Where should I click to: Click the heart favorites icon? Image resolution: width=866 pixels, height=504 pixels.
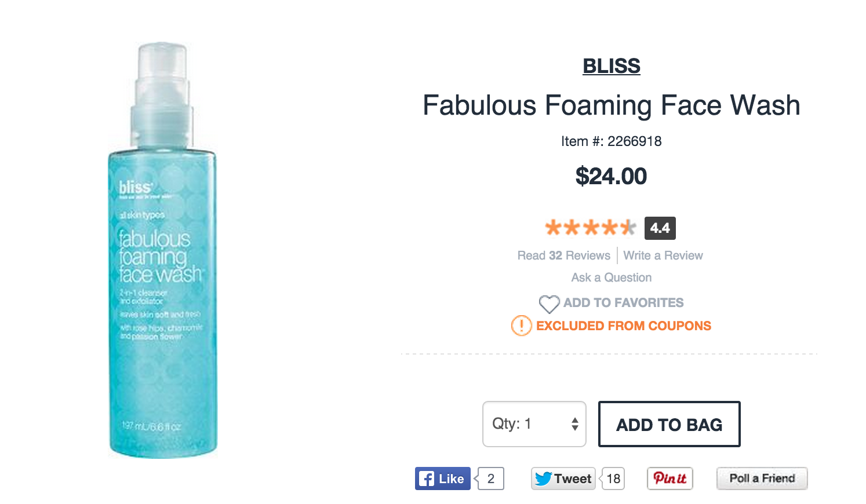pyautogui.click(x=548, y=304)
